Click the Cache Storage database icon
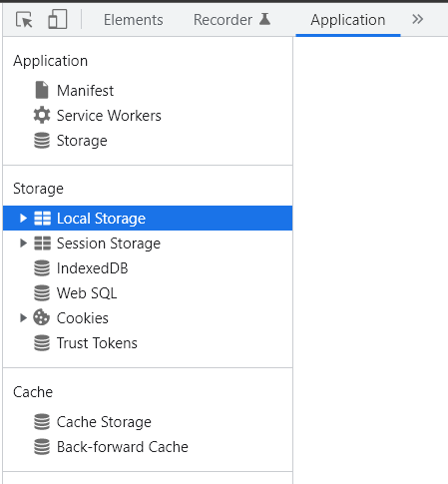Viewport: 448px width, 484px height. tap(42, 422)
